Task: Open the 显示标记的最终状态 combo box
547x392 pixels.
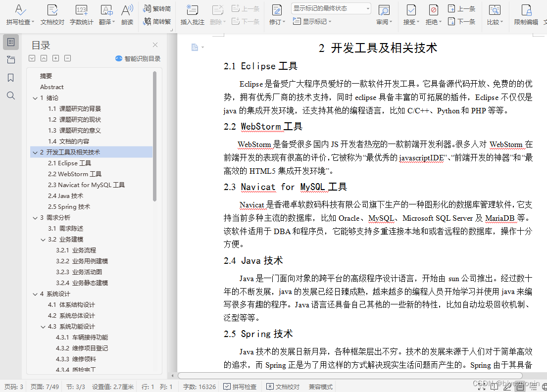Action: coord(331,8)
